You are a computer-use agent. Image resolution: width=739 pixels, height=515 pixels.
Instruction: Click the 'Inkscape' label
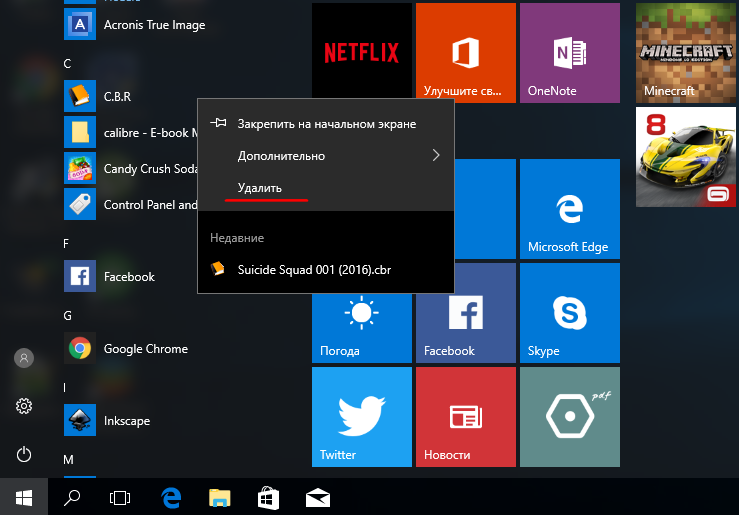[x=127, y=421]
